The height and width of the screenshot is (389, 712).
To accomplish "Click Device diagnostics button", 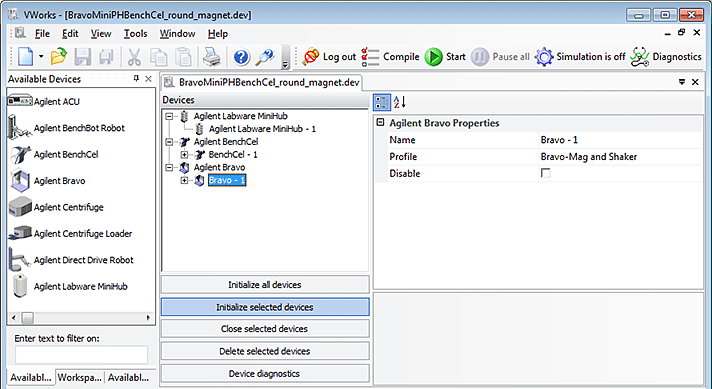I will 265,374.
